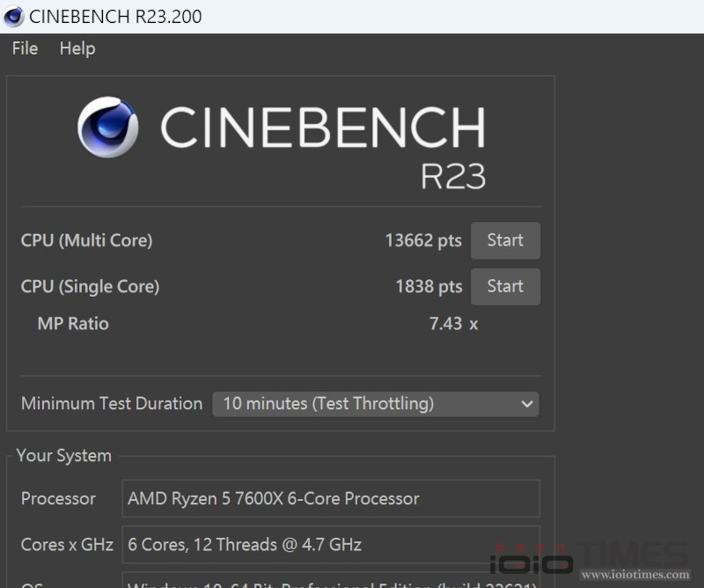This screenshot has height=588, width=704.
Task: Click the CPU (Single Core) label
Action: [91, 287]
